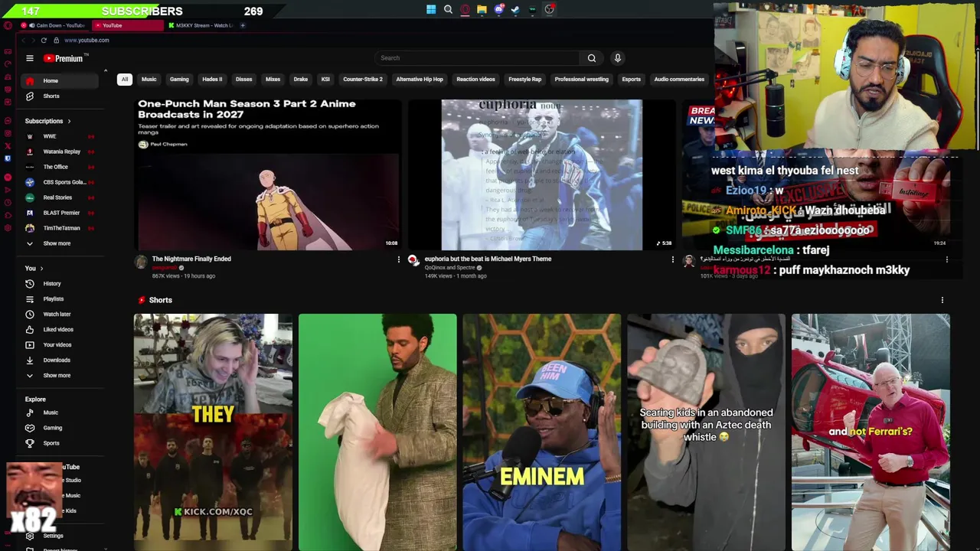Switch to the Calm Down - YouTube tab
980x551 pixels.
[54, 25]
